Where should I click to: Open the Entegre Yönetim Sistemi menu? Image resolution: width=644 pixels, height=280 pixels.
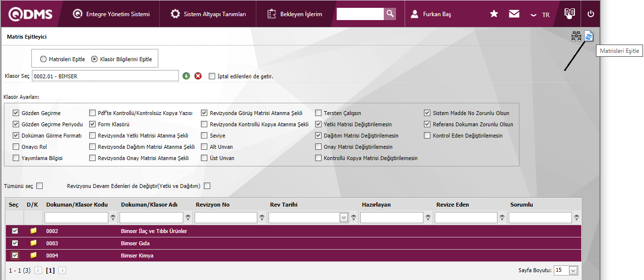point(111,14)
